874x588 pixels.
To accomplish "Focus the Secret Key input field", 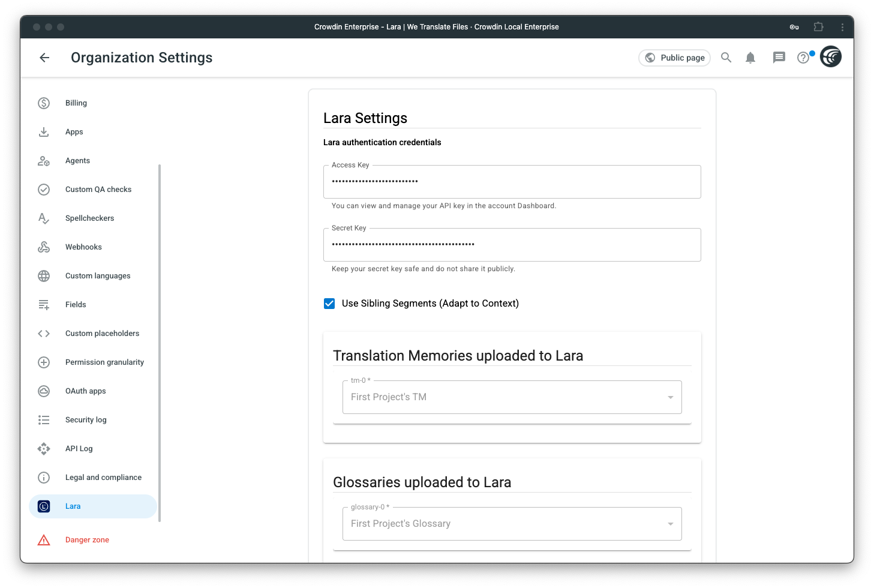I will coord(512,245).
